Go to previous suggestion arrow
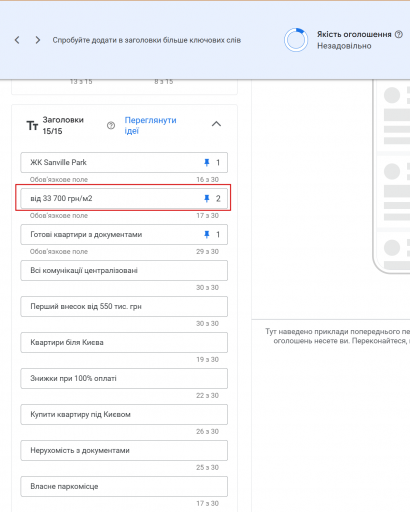410x512 pixels. pos(17,40)
